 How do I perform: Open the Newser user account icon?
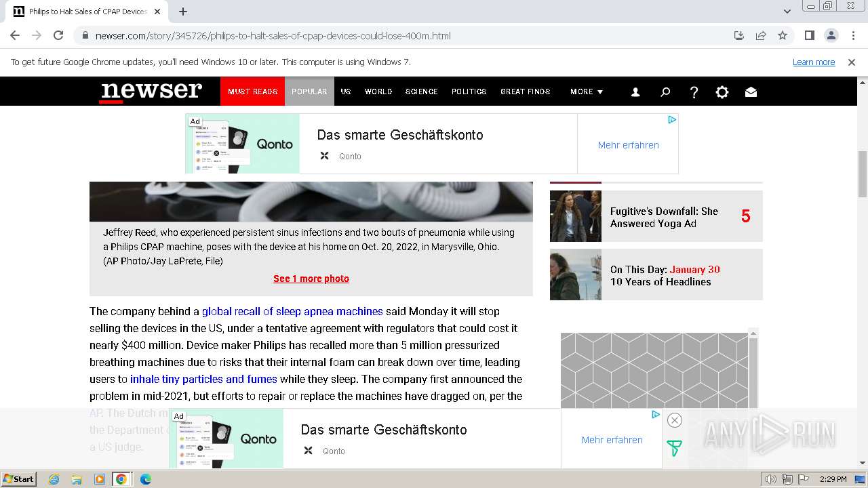point(635,92)
